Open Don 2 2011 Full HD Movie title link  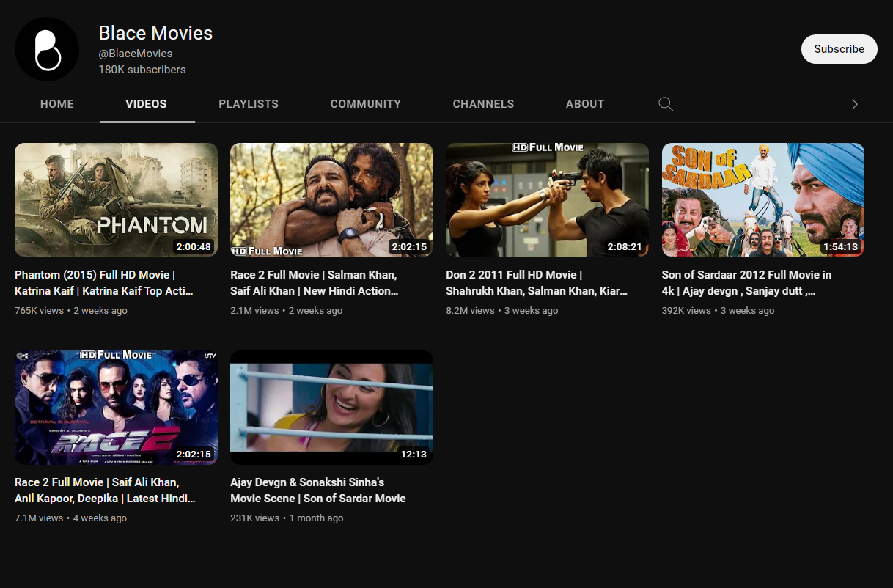tap(537, 283)
